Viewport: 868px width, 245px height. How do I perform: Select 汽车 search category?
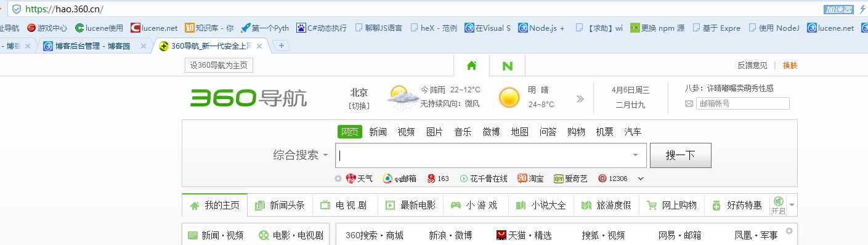(x=633, y=132)
